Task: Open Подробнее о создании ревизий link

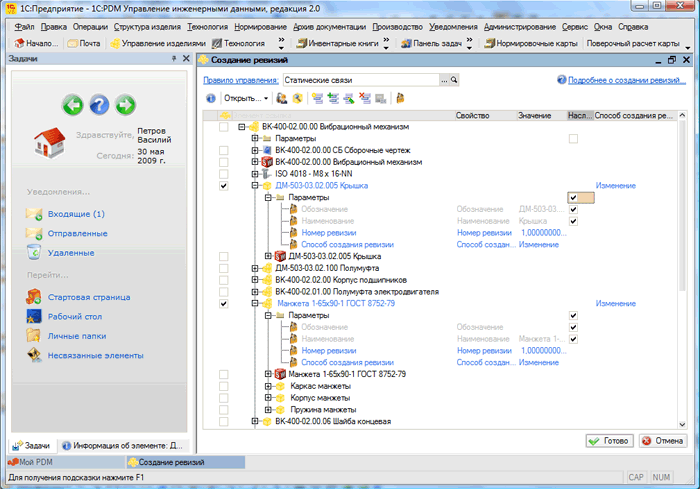Action: (626, 80)
